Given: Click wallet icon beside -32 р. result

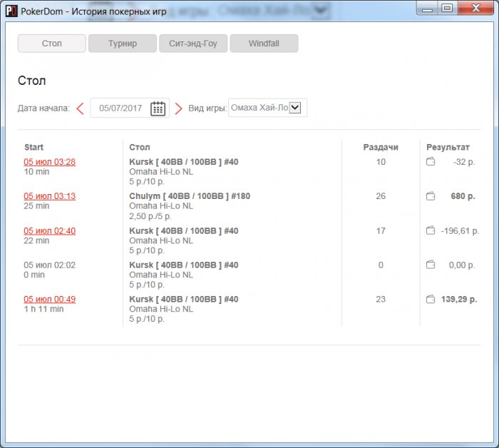Looking at the screenshot, I should (431, 162).
